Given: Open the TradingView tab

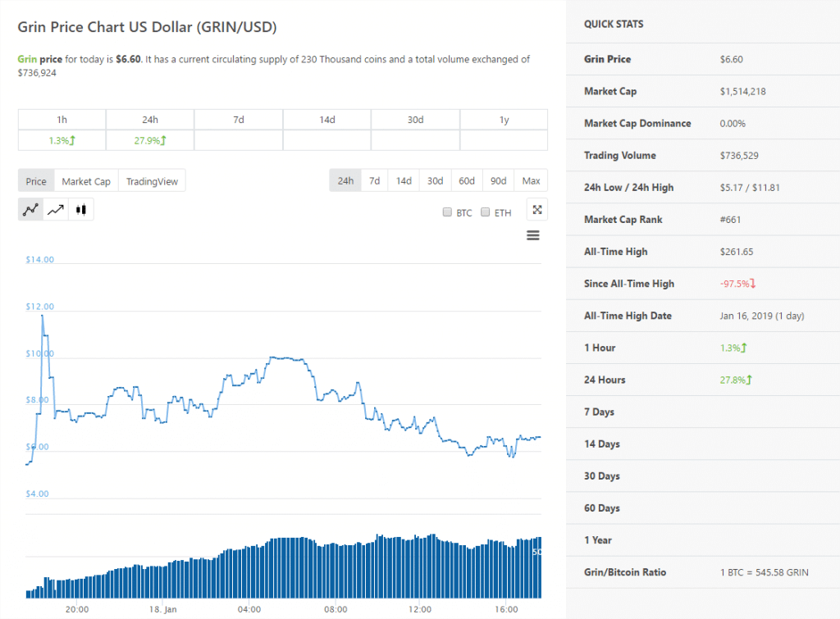Looking at the screenshot, I should 152,181.
